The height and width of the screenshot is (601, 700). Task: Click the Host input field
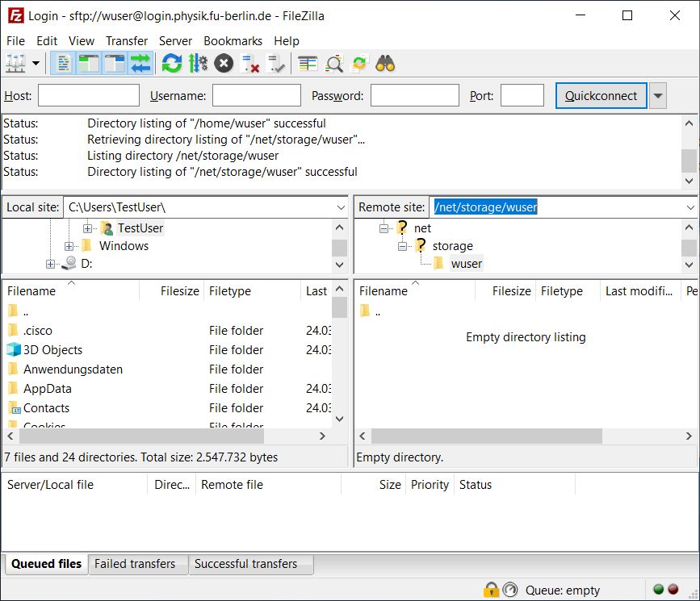tap(89, 95)
